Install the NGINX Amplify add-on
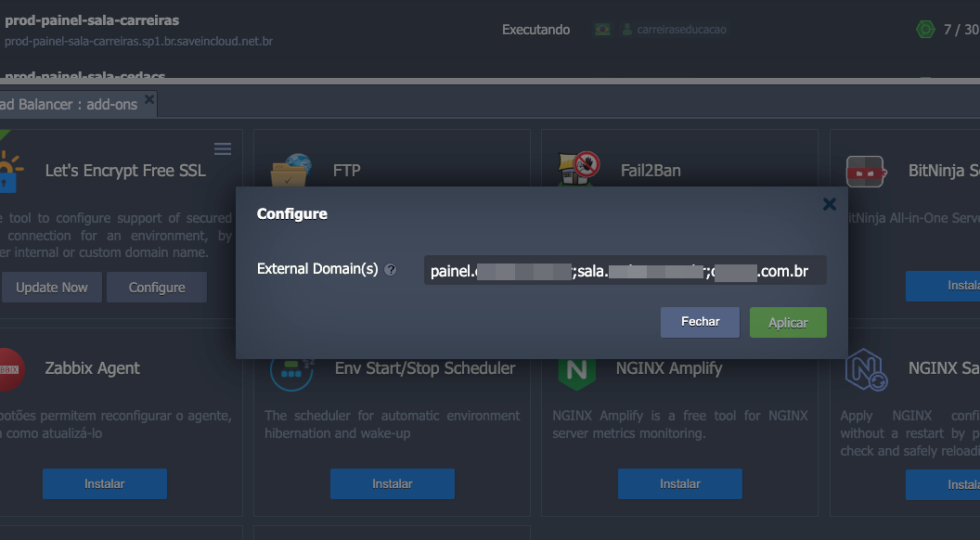Viewport: 980px width, 540px height. (x=679, y=483)
